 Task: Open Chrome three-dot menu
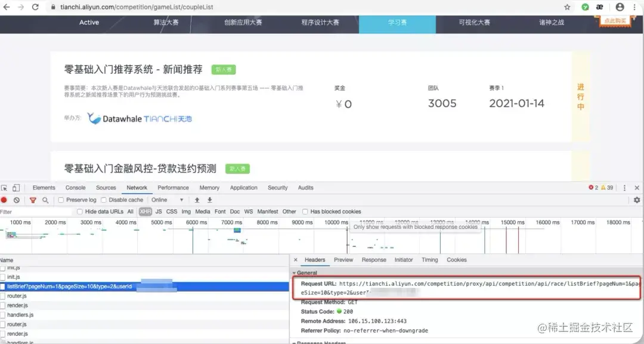(x=634, y=7)
